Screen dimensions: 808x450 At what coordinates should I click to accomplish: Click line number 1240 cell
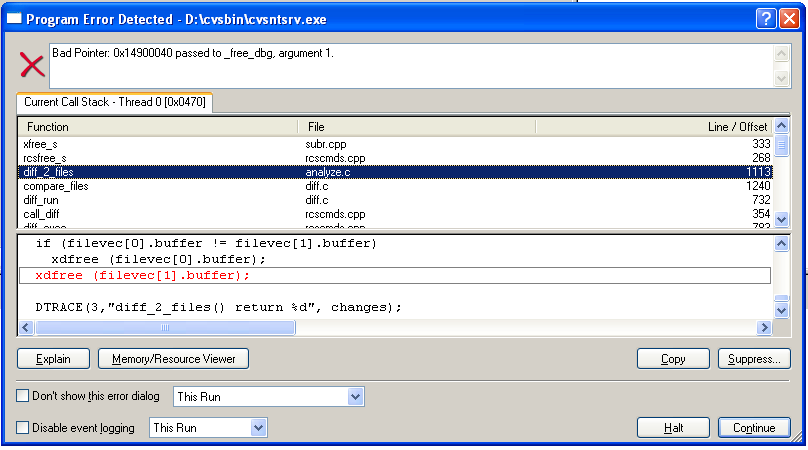point(758,186)
